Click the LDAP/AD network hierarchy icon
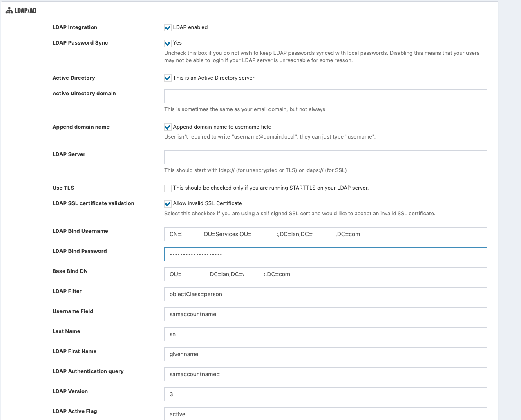Viewport: 521px width, 420px height. pyautogui.click(x=9, y=11)
